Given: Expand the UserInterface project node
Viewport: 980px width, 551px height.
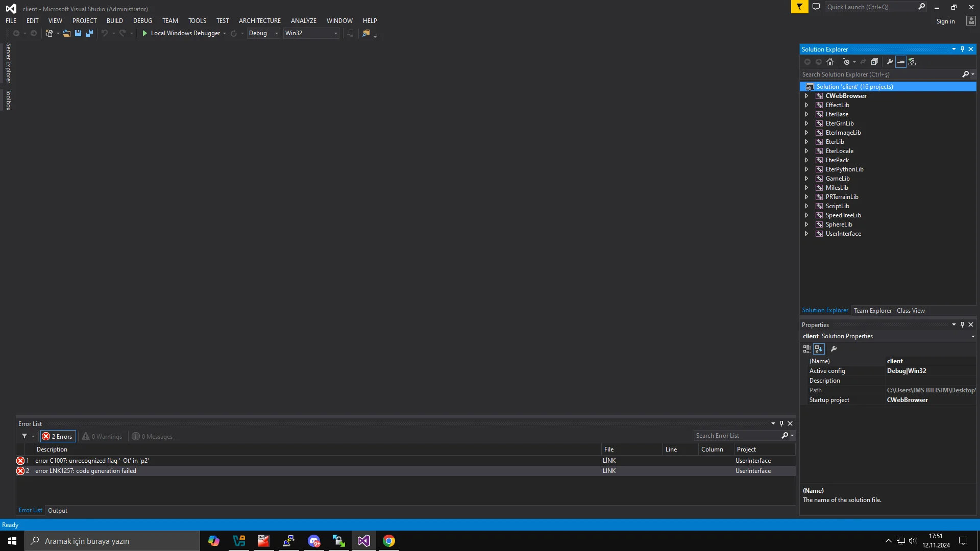Looking at the screenshot, I should (806, 234).
